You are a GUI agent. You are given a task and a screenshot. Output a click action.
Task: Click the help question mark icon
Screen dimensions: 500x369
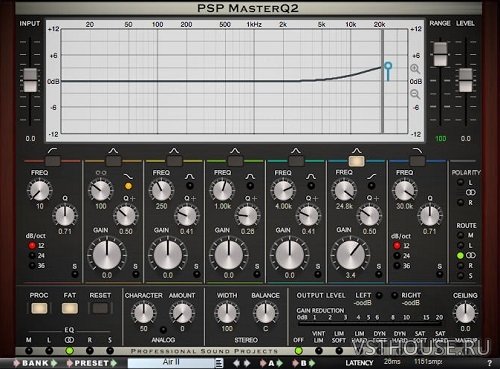pyautogui.click(x=489, y=363)
